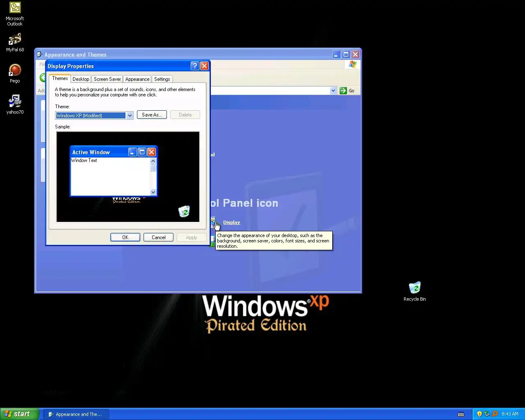The image size is (525, 420).
Task: Click the sample window's scrollbar up arrow
Action: coord(153,161)
